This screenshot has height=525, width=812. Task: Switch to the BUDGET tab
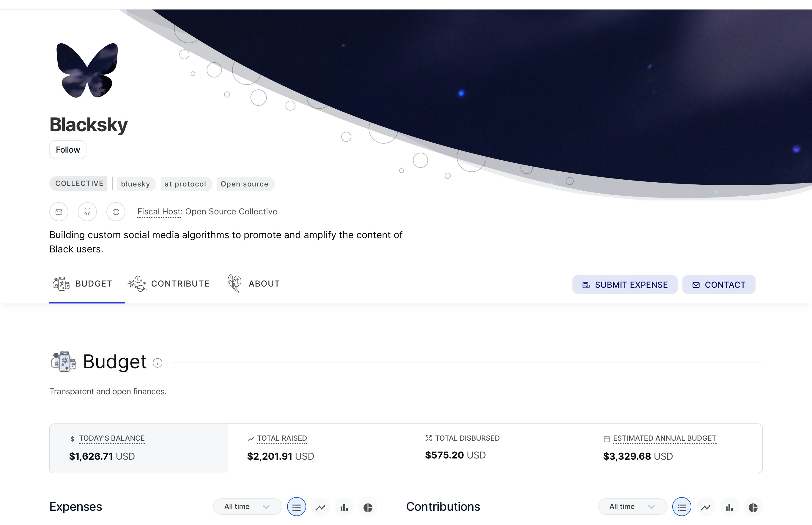(x=83, y=284)
